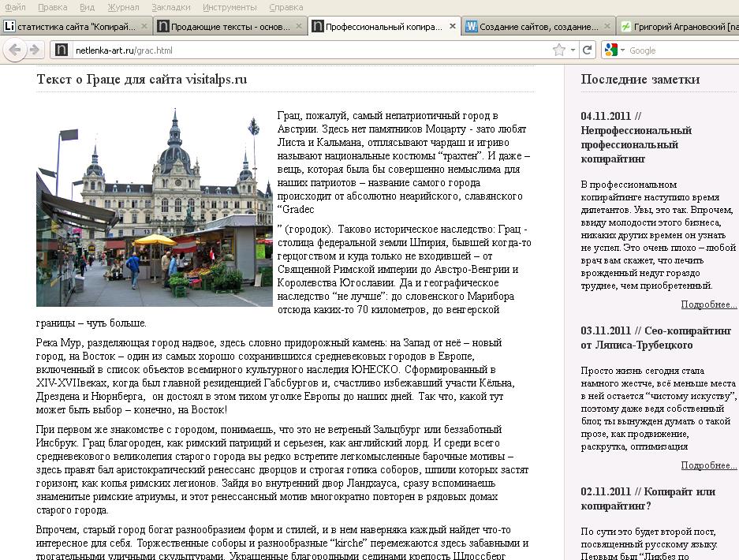Click the W favicon on 'Создание сайтов' tab

point(472,26)
